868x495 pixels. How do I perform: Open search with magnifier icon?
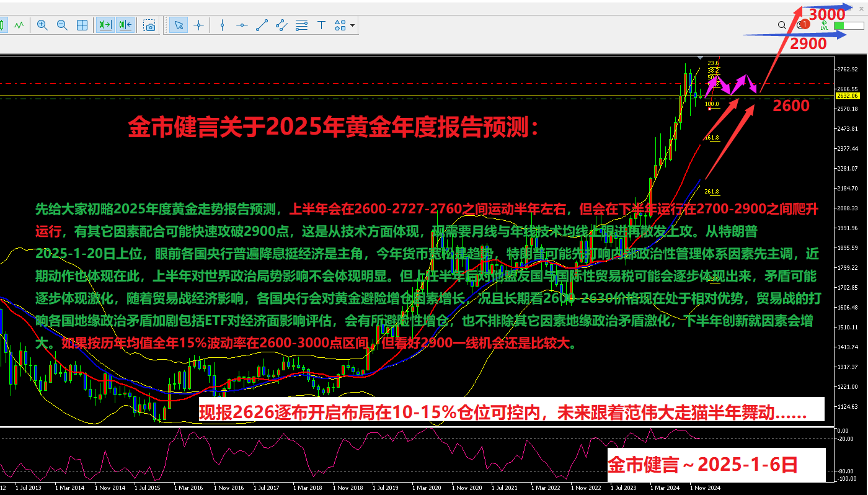pyautogui.click(x=782, y=25)
